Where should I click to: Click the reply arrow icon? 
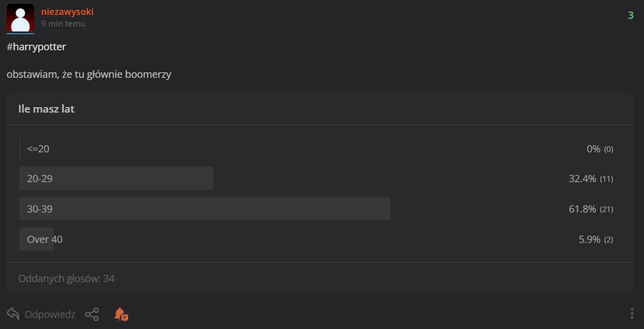click(13, 314)
